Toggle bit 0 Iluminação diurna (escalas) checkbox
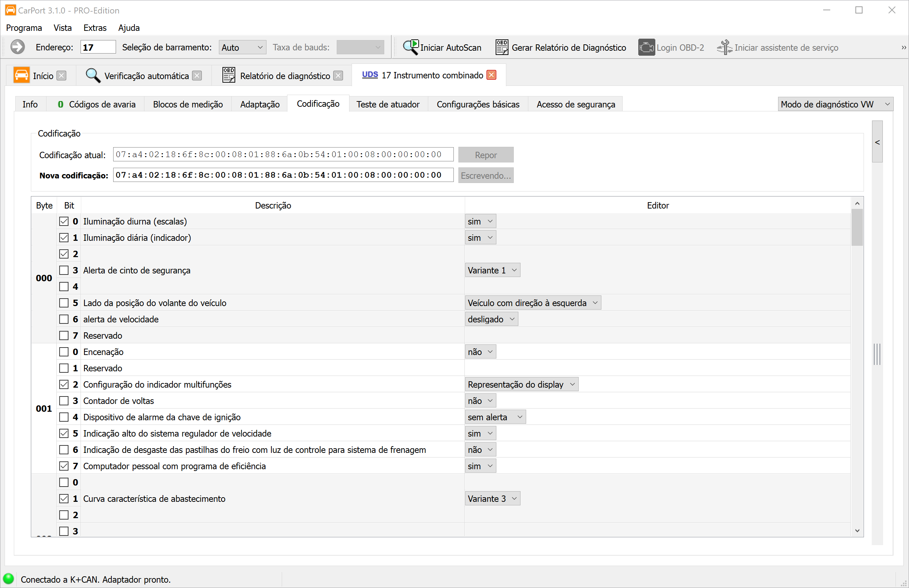909x588 pixels. (x=64, y=221)
